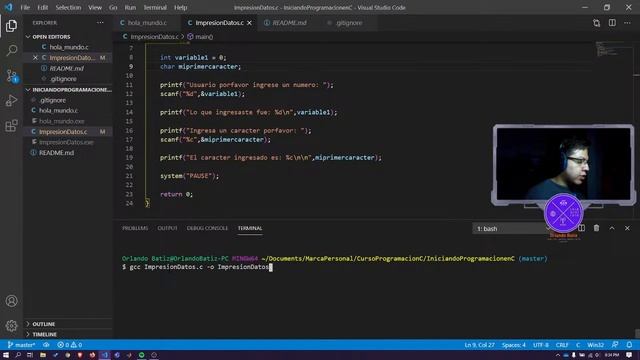Switch to the .gitignore editor tab
The width and height of the screenshot is (640, 360).
[349, 23]
